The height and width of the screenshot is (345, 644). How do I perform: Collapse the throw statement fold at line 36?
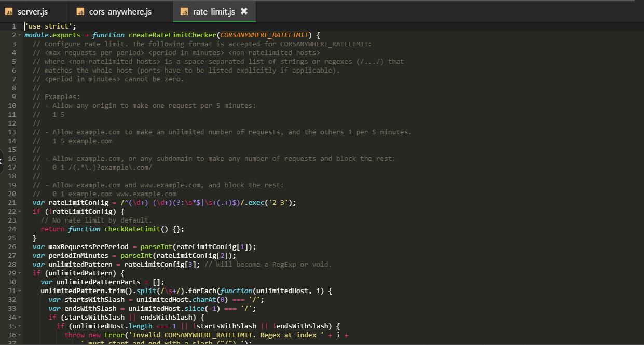[x=20, y=335]
